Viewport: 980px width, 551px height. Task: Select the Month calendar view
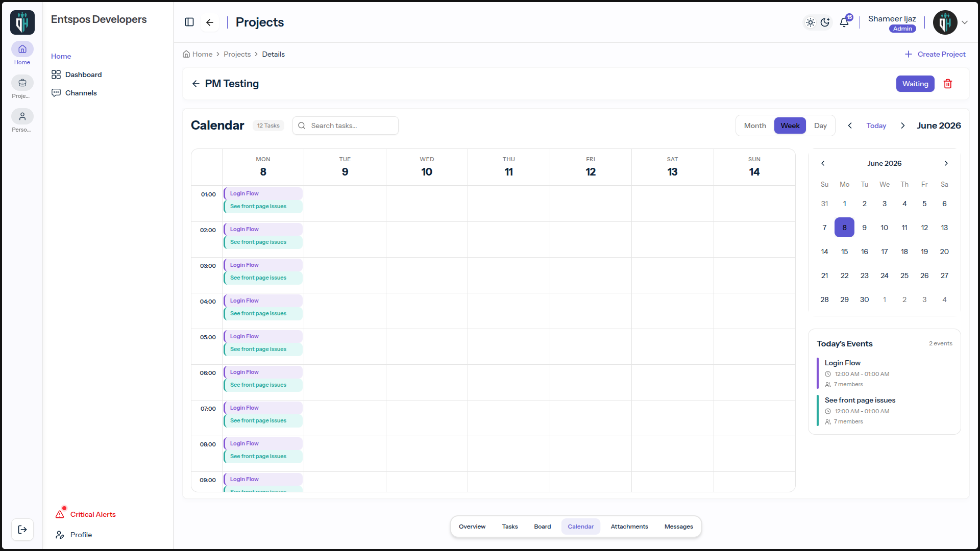[x=755, y=126]
